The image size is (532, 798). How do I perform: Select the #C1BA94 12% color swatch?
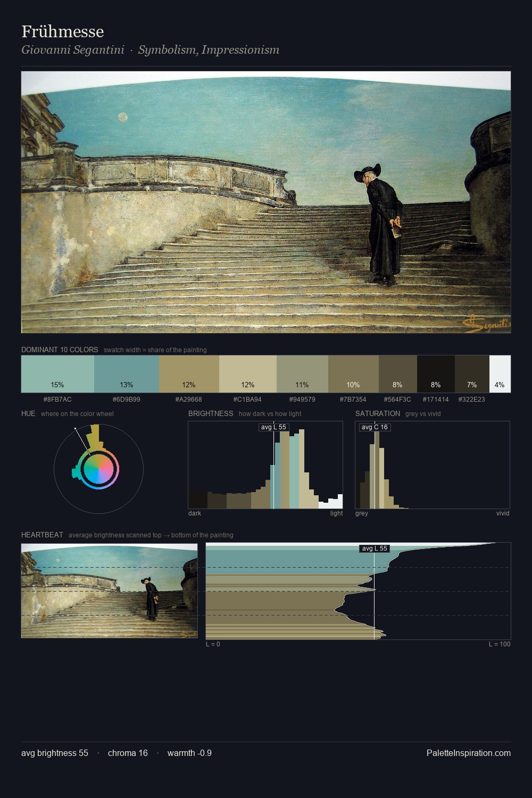click(248, 374)
